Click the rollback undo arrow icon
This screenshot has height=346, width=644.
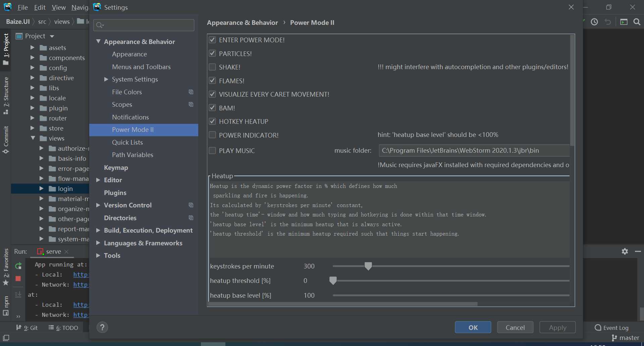608,22
